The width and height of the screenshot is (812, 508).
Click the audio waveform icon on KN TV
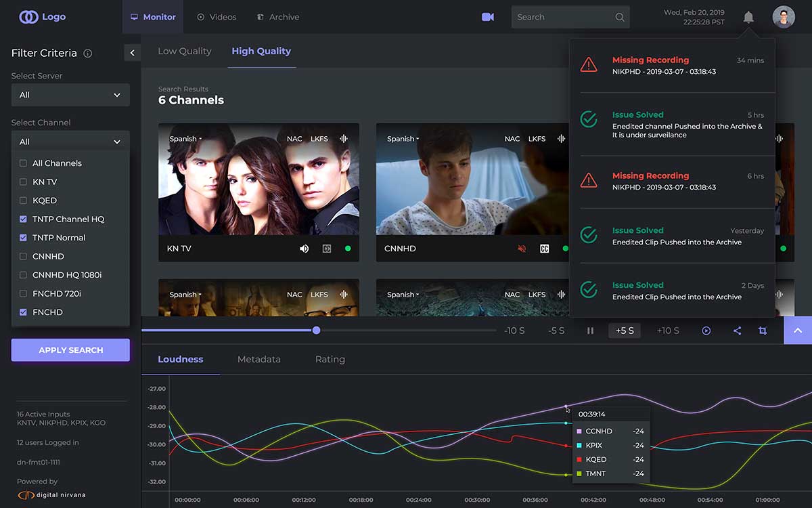(x=344, y=139)
